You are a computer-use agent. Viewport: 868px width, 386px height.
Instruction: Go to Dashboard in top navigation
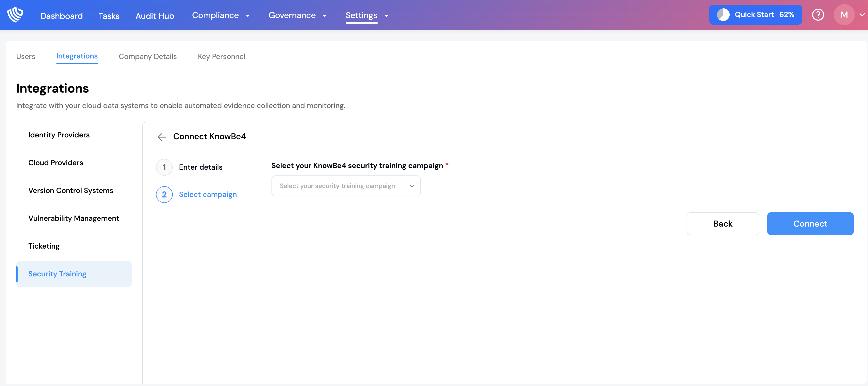click(61, 16)
